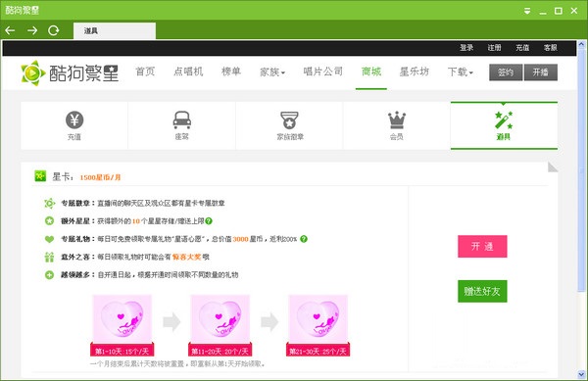Click the 越领越多 plus icon
The width and height of the screenshot is (588, 381).
[50, 275]
